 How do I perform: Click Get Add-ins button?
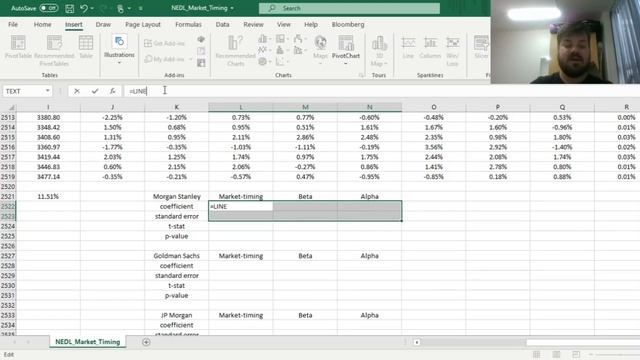[164, 43]
